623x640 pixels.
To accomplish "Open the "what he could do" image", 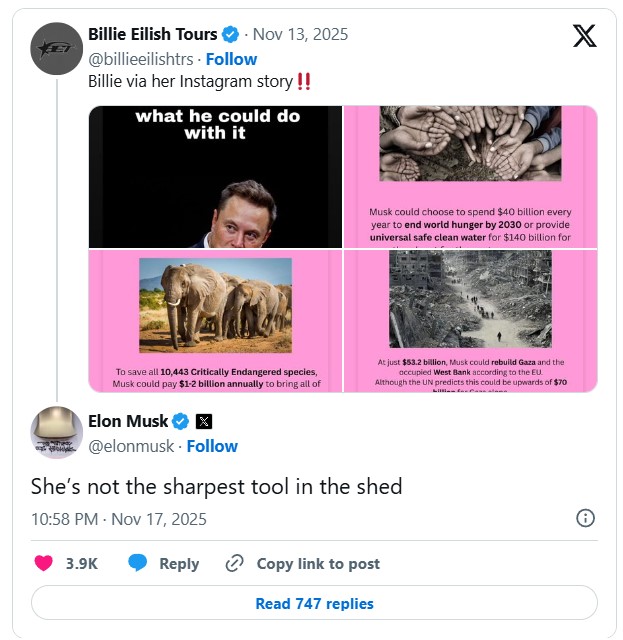I will (215, 177).
